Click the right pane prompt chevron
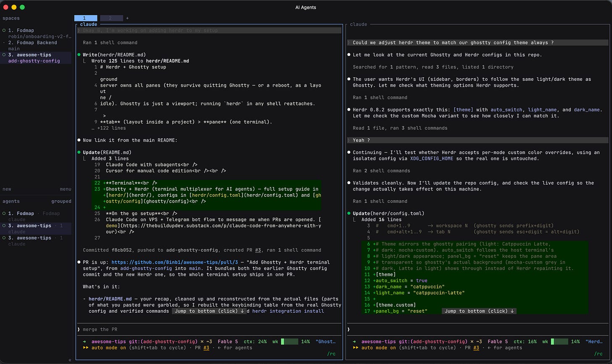Image resolution: width=612 pixels, height=364 pixels. click(349, 329)
